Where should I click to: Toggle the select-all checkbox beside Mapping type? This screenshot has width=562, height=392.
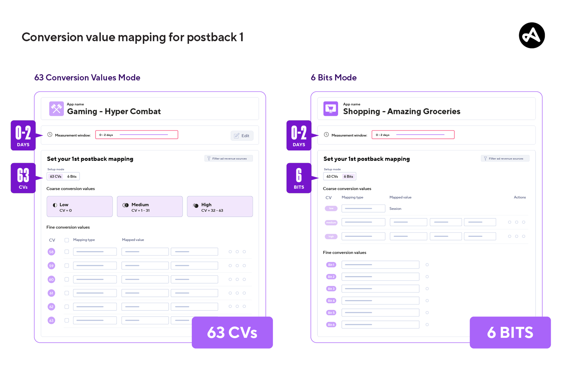(x=67, y=240)
